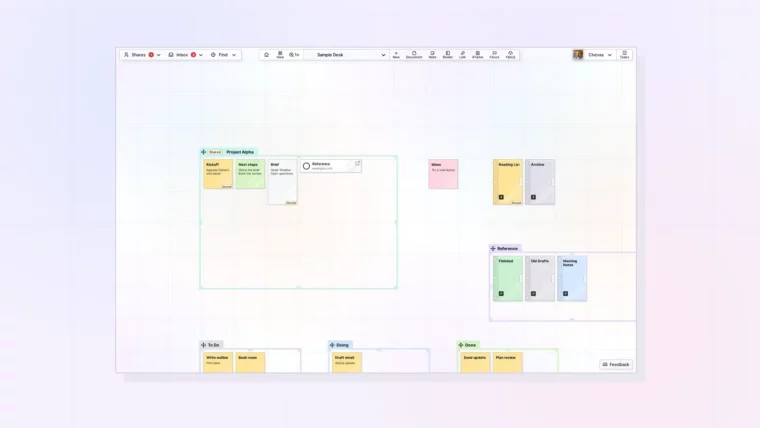The image size is (760, 428).
Task: Select the Project Alpha fence title
Action: click(240, 152)
